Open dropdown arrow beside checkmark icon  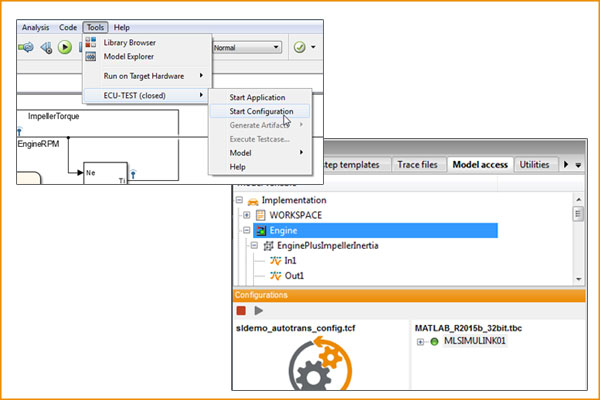313,47
